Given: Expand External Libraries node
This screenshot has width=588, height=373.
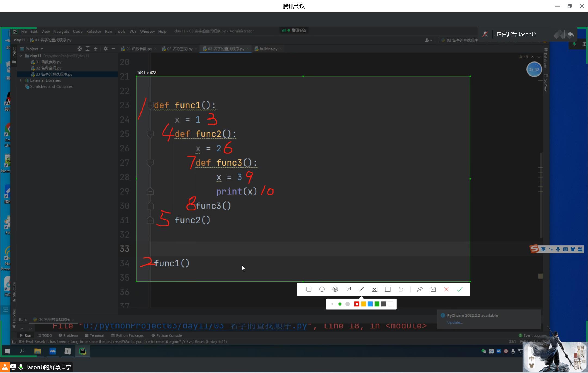Looking at the screenshot, I should click(x=21, y=80).
